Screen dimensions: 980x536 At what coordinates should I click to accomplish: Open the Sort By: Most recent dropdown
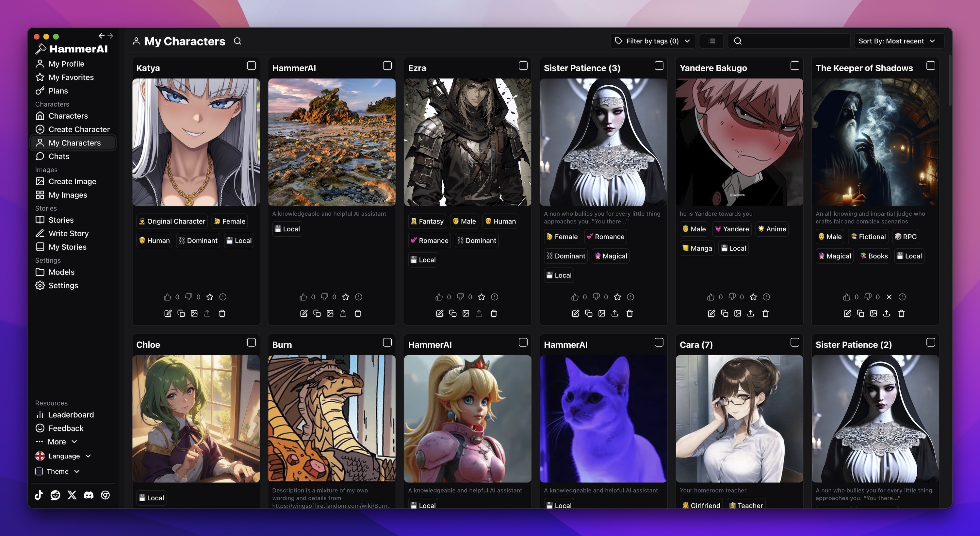pyautogui.click(x=899, y=41)
